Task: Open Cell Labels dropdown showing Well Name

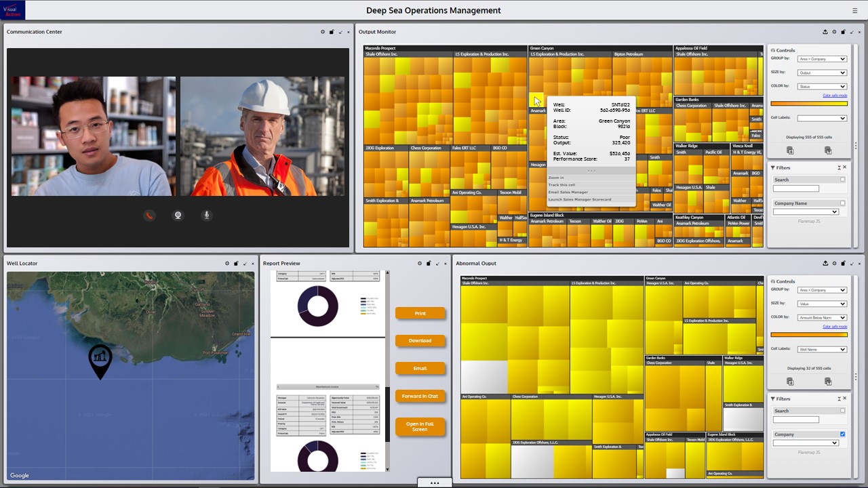Action: coord(823,349)
